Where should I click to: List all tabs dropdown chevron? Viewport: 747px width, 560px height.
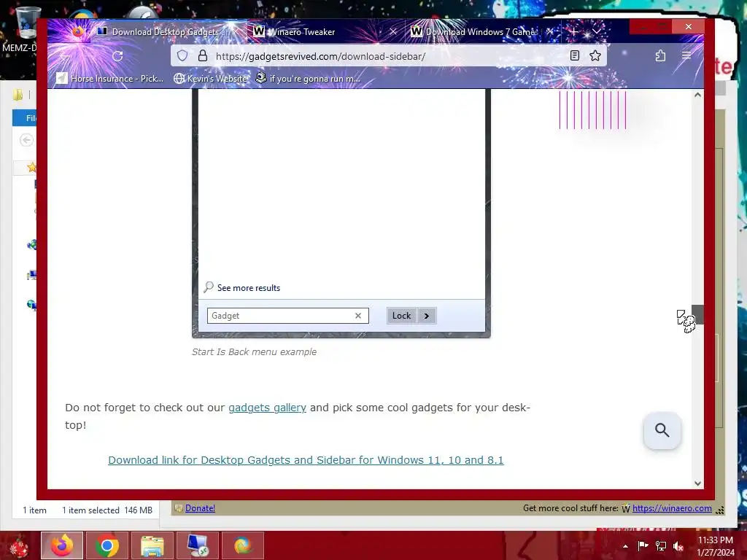pyautogui.click(x=596, y=32)
